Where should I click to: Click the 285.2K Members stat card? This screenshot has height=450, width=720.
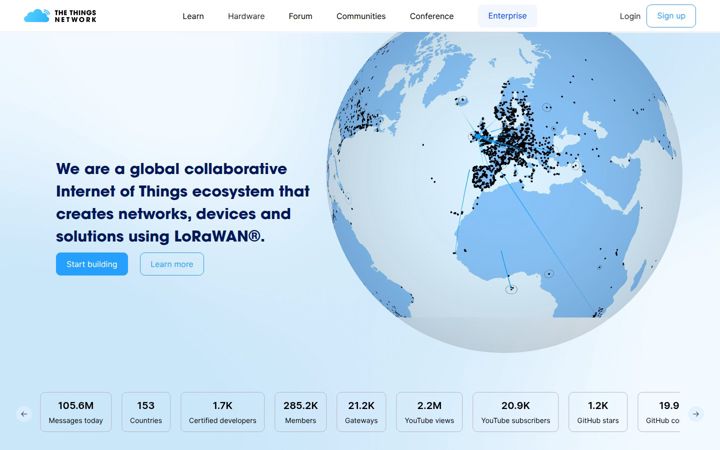(x=300, y=412)
